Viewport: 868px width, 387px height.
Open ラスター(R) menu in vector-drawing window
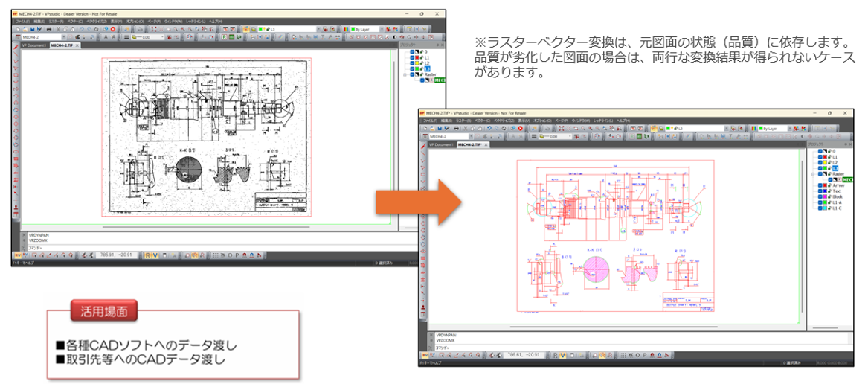click(463, 121)
